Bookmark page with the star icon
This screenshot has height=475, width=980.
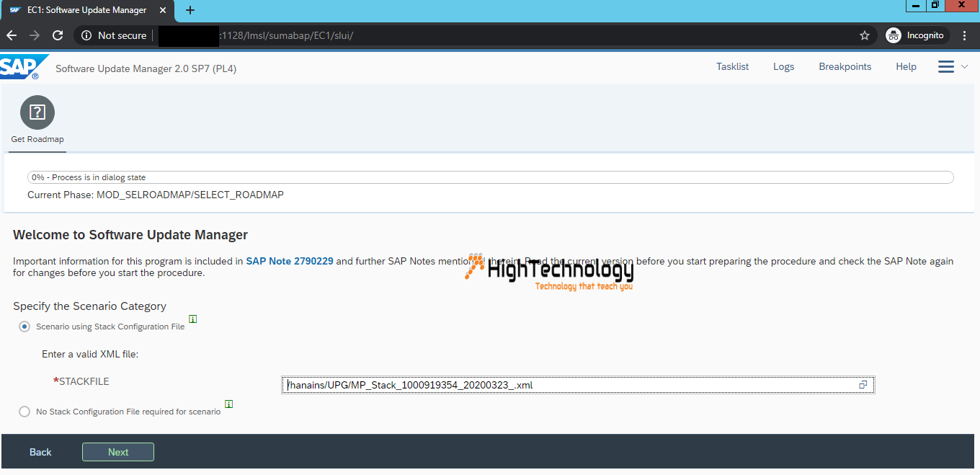coord(865,35)
